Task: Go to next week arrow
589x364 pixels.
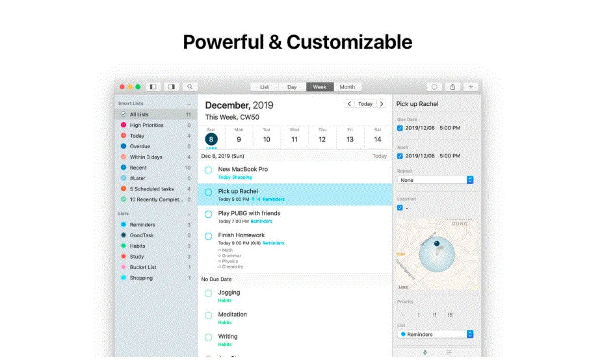Action: click(382, 104)
